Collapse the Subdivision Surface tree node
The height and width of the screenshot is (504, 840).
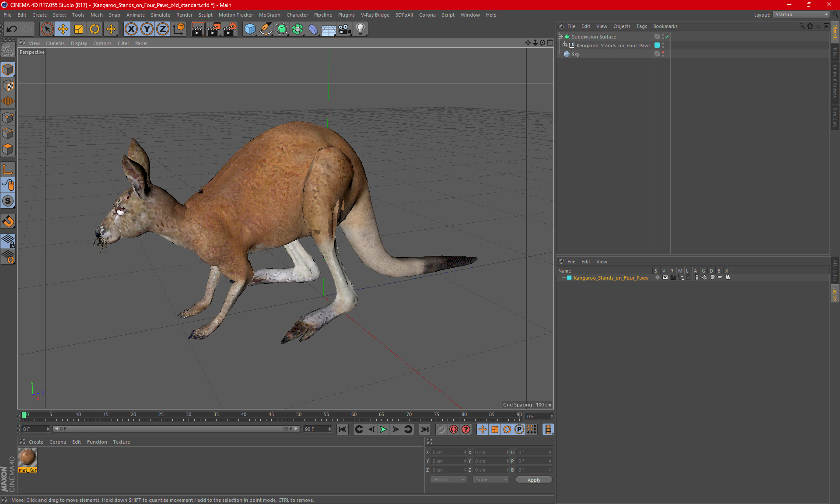coord(560,37)
